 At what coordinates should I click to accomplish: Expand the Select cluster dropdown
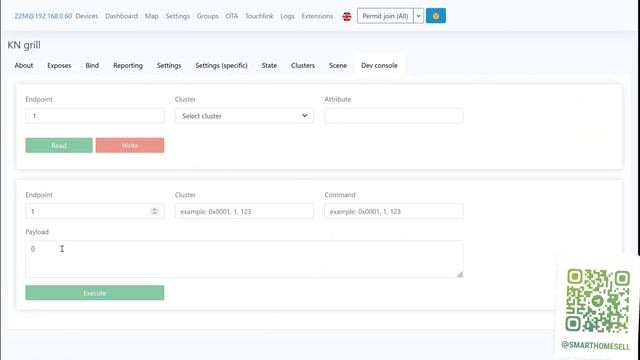(244, 116)
